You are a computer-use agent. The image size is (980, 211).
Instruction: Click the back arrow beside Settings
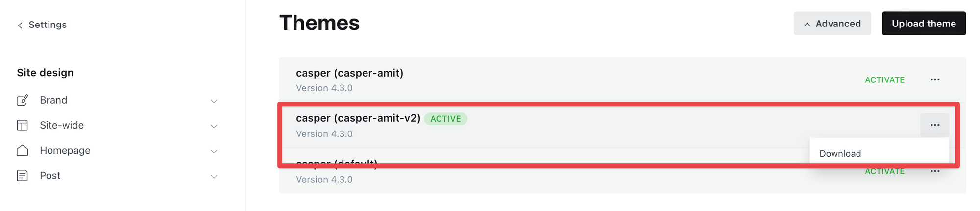point(20,26)
